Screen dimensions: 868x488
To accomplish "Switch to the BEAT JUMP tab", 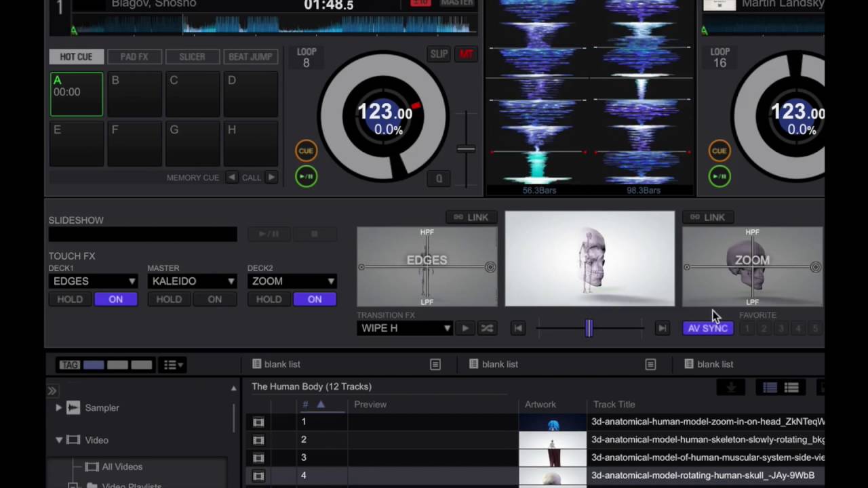I will 250,57.
